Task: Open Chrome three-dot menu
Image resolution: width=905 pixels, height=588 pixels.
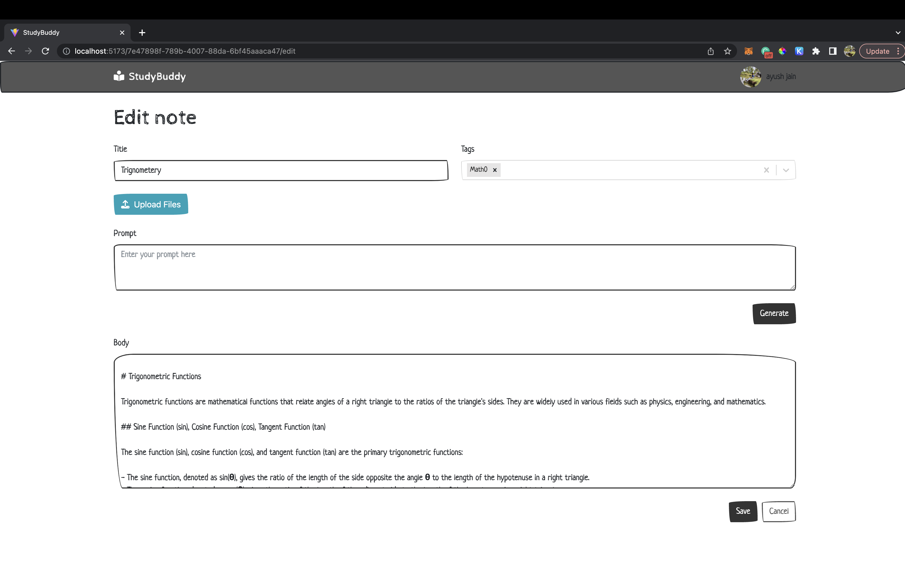Action: tap(898, 51)
